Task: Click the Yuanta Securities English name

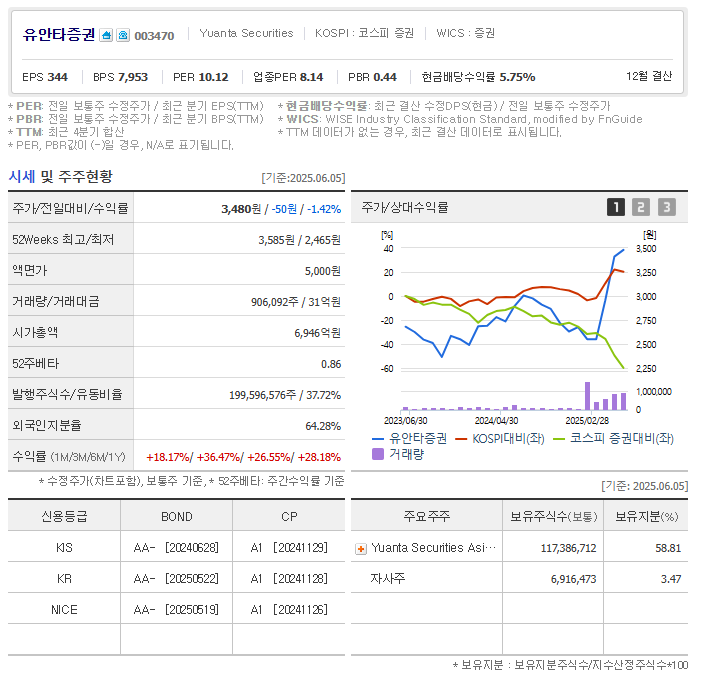Action: pyautogui.click(x=246, y=33)
